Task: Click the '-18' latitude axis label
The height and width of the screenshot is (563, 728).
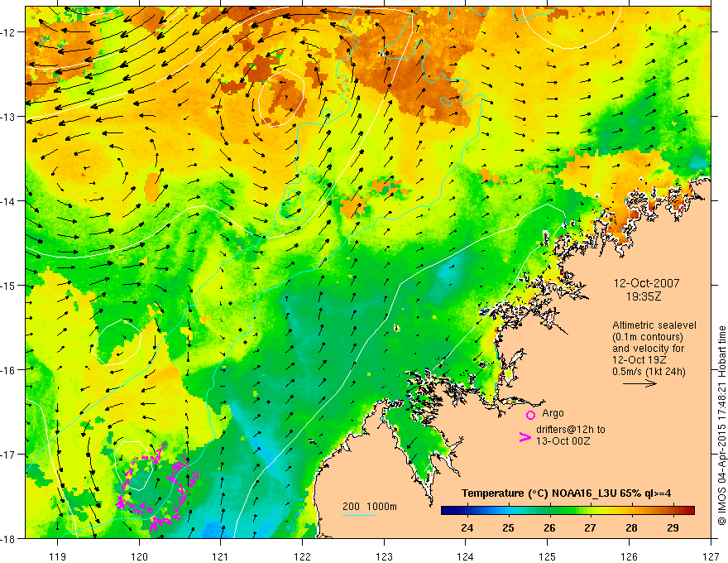Action: pos(8,538)
